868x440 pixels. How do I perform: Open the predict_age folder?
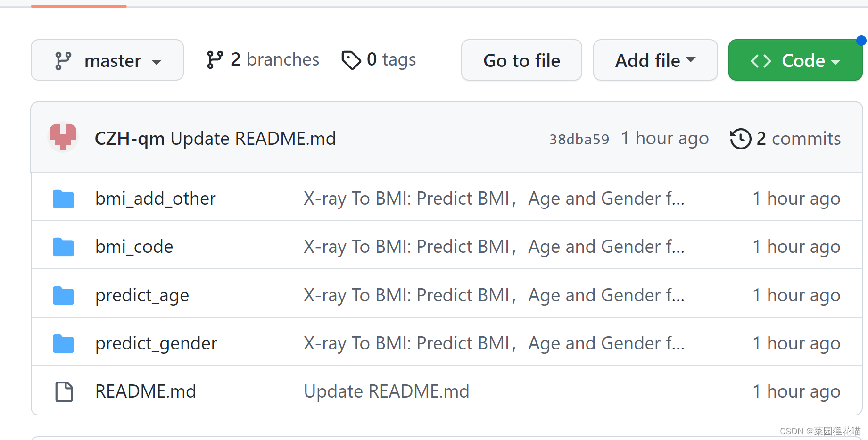pos(142,296)
